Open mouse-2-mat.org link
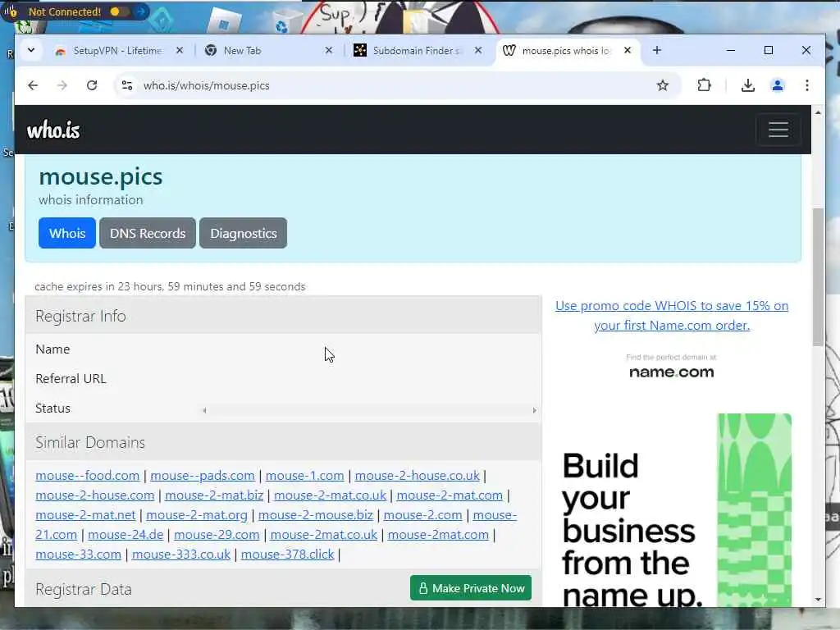The width and height of the screenshot is (840, 630). click(x=197, y=515)
